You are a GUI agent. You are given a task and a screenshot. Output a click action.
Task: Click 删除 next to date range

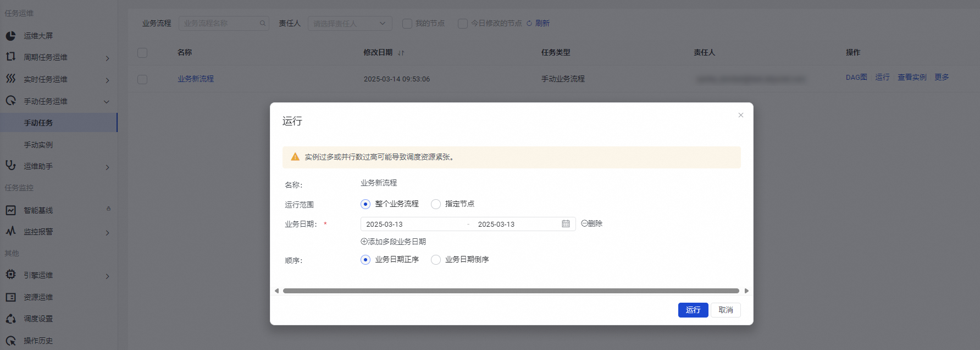[x=592, y=223]
